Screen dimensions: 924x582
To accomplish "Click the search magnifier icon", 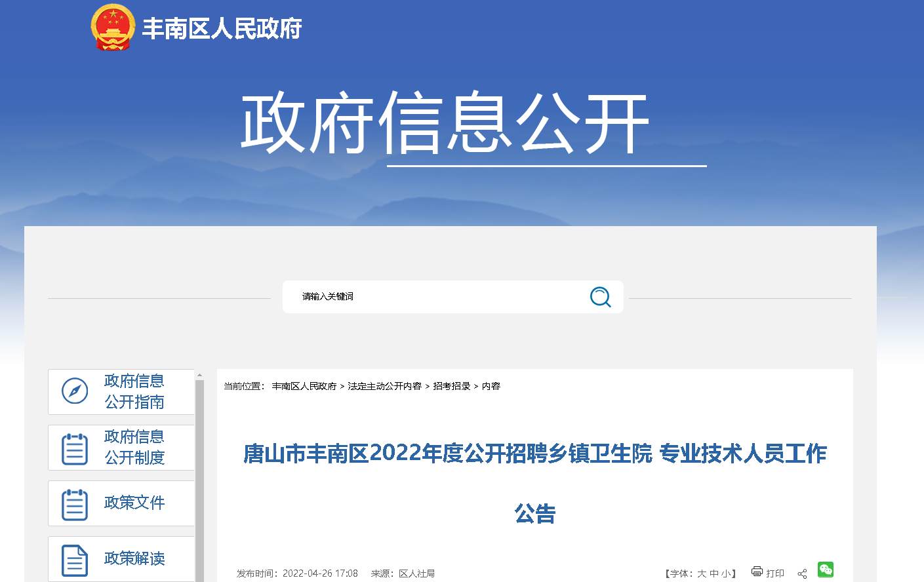I will (599, 297).
